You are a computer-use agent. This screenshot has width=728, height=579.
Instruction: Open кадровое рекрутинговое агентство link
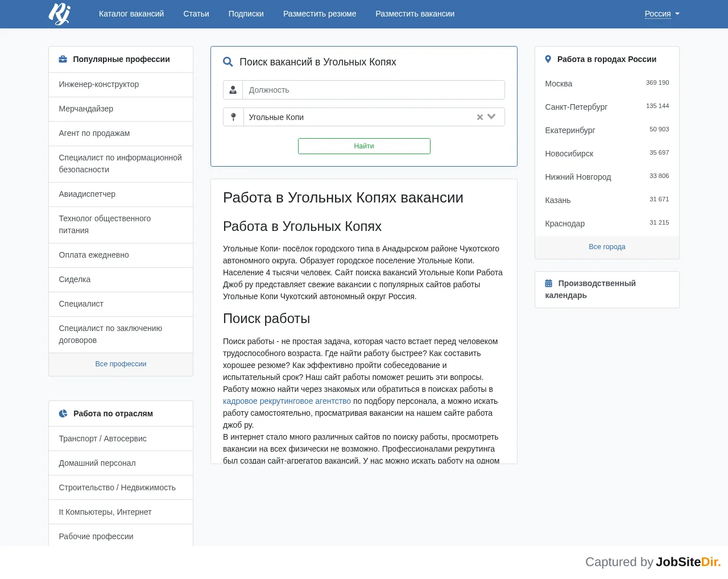tap(287, 401)
